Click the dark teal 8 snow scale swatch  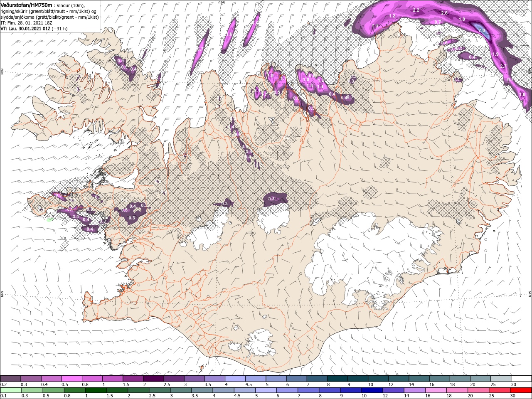337,379
